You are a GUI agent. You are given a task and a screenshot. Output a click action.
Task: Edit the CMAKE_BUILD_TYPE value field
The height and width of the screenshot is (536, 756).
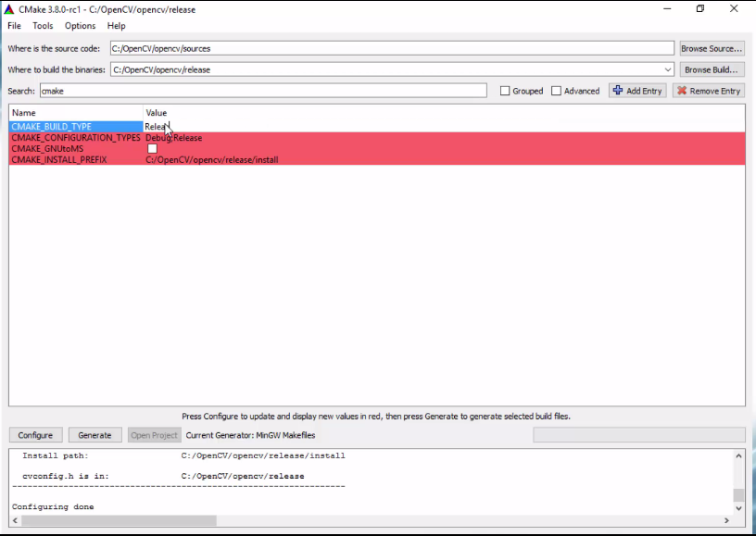444,127
